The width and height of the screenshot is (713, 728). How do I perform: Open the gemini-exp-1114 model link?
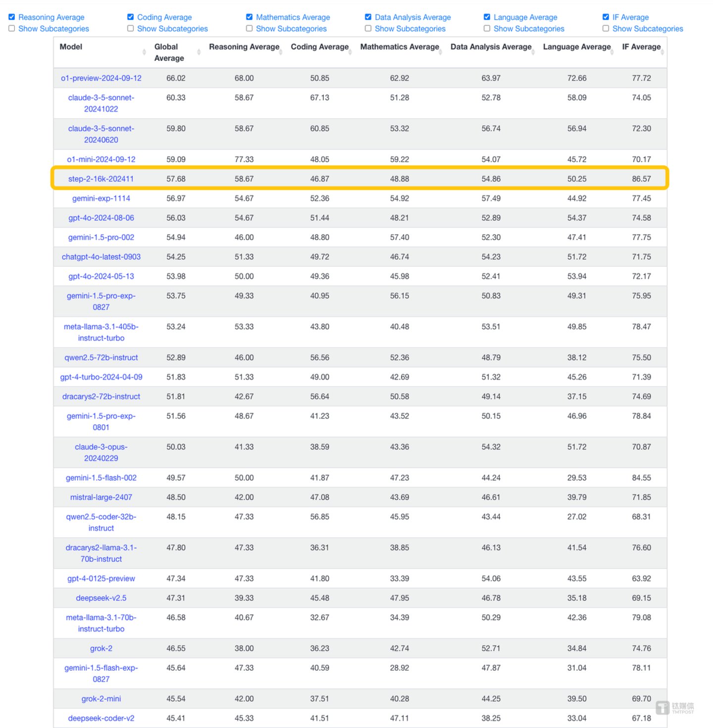(101, 198)
